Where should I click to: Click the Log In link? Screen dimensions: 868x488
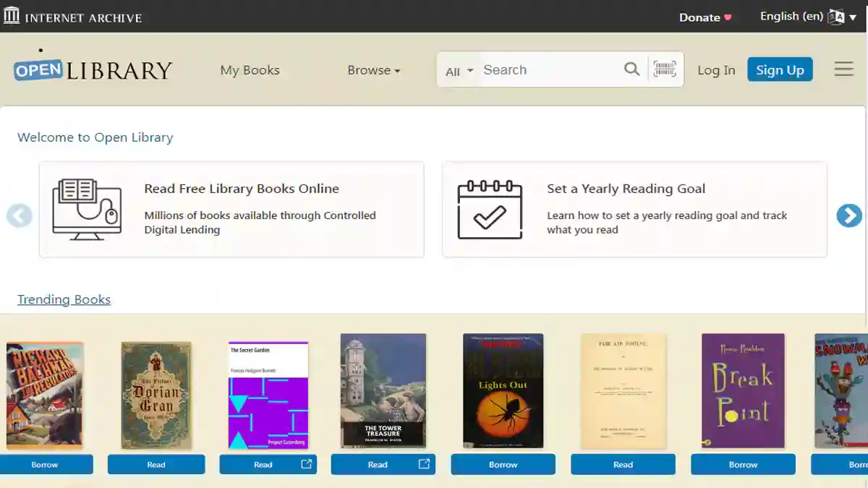(716, 69)
